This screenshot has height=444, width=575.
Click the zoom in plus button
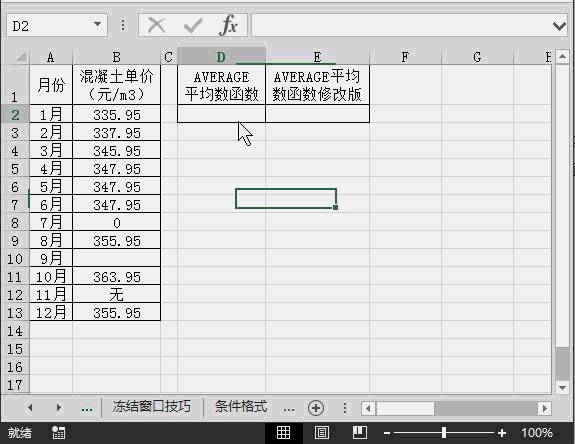coord(502,433)
